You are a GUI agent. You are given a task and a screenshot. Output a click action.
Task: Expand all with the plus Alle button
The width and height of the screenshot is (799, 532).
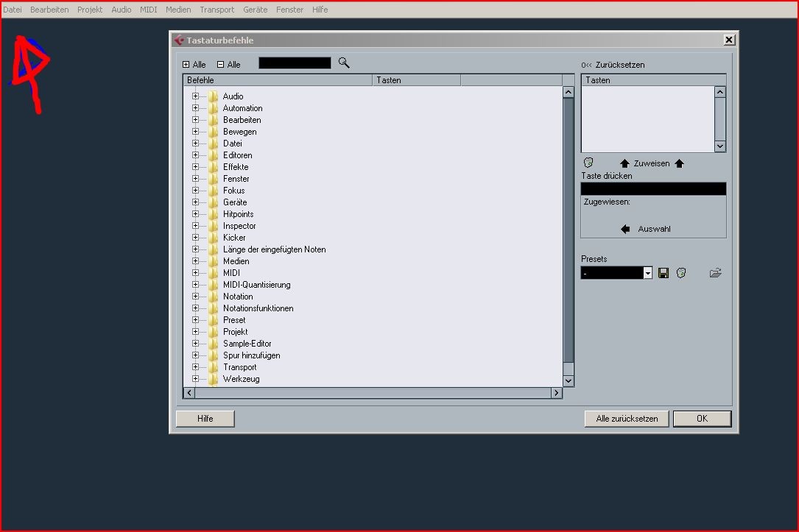tap(194, 65)
